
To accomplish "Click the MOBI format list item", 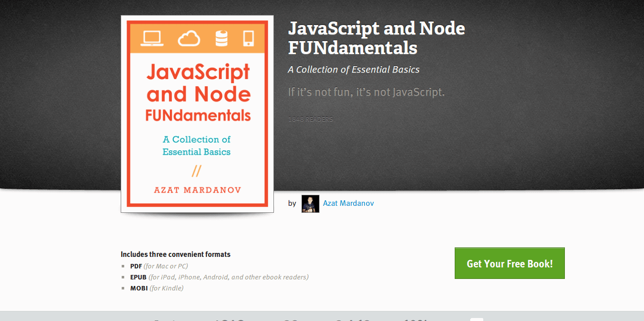I will click(157, 288).
